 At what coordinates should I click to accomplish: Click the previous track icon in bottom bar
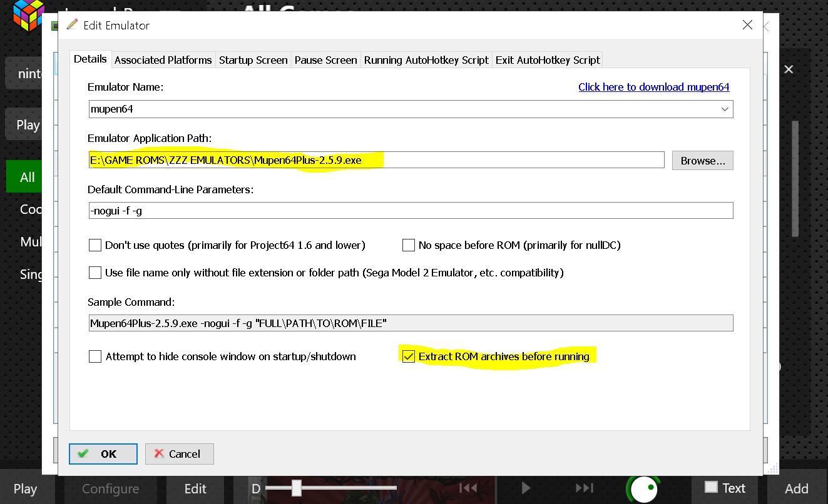(468, 488)
